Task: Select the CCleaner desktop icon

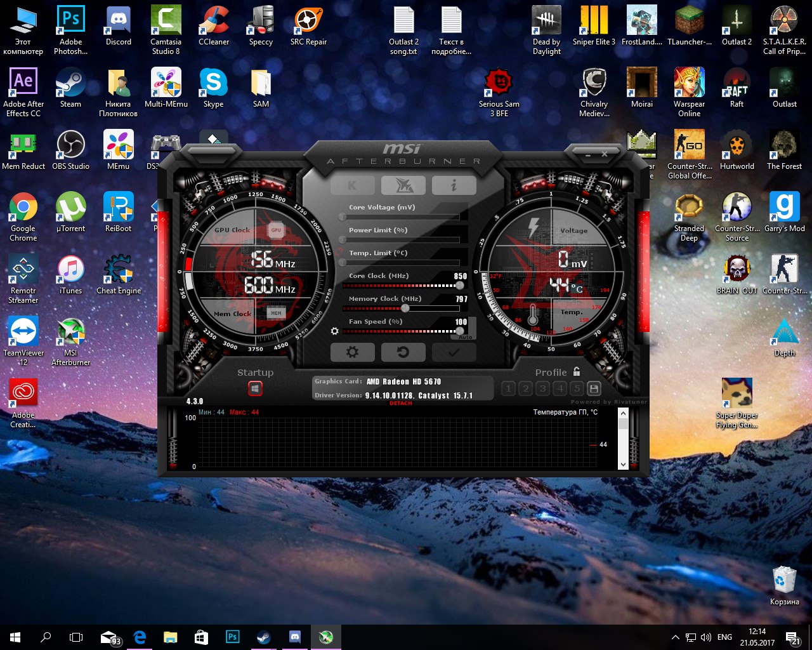Action: click(x=214, y=26)
